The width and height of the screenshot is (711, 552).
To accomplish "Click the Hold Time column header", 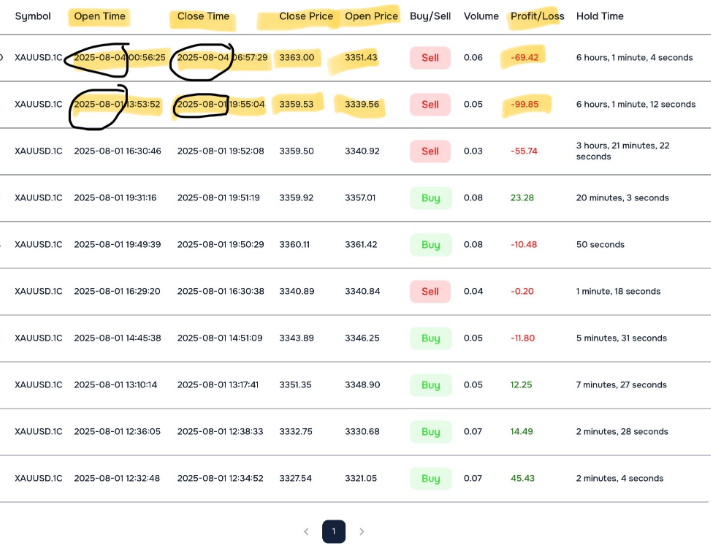I will click(x=600, y=16).
